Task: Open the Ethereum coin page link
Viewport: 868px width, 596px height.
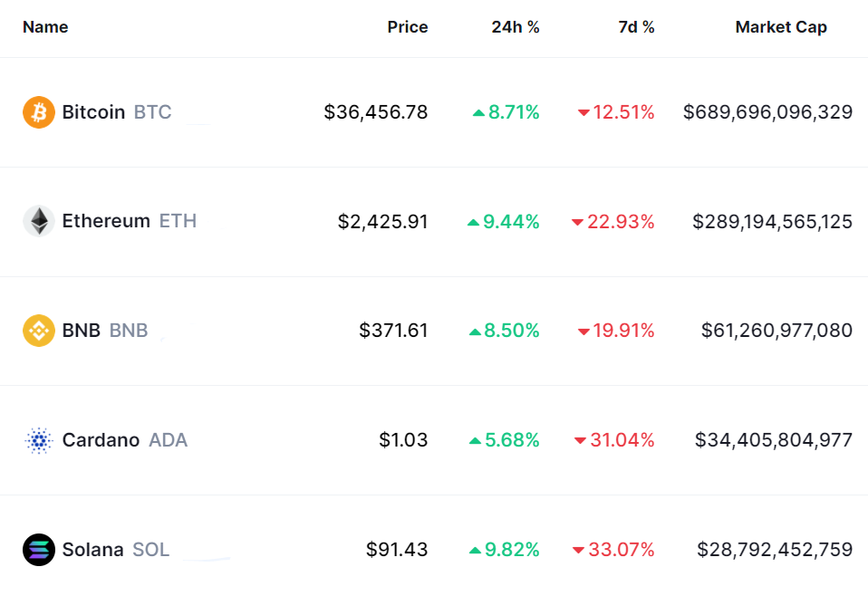Action: coord(106,221)
